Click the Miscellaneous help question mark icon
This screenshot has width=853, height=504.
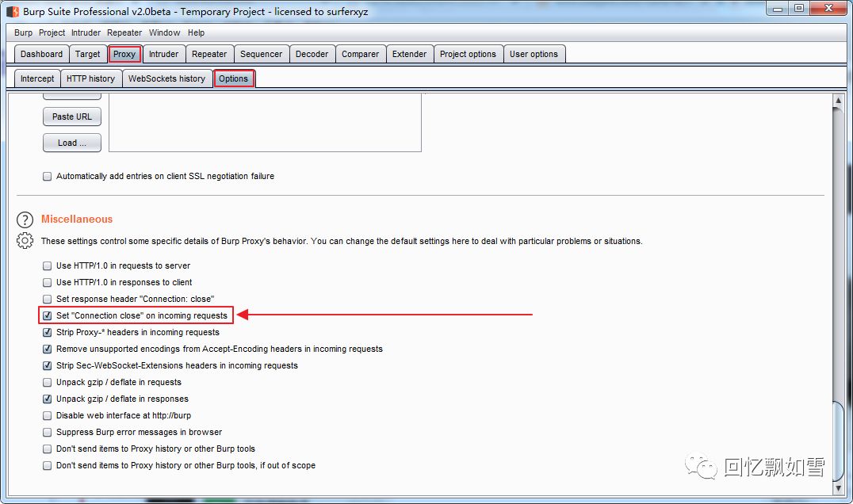[25, 220]
